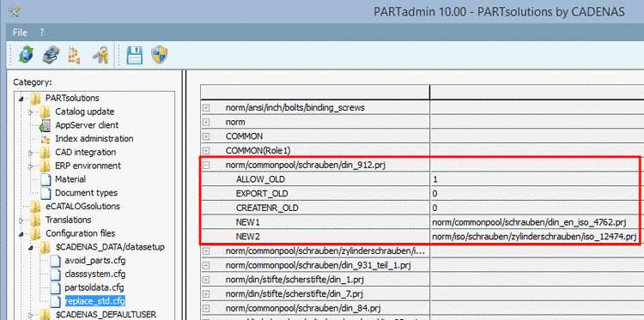Click the din_en_iso_4762.prj value
Viewport: 644px width, 320px height.
(529, 222)
